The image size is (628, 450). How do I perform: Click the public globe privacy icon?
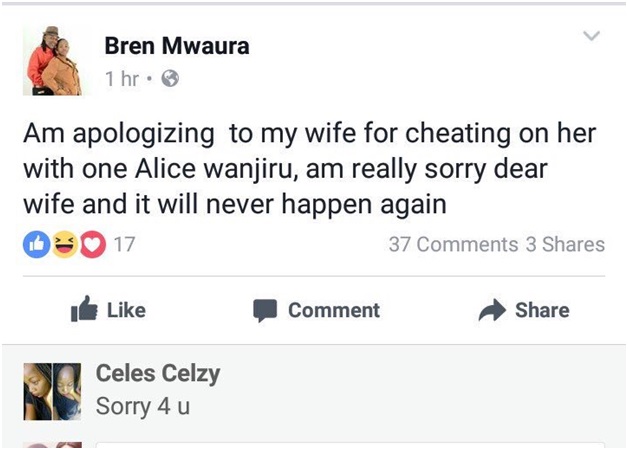point(170,80)
